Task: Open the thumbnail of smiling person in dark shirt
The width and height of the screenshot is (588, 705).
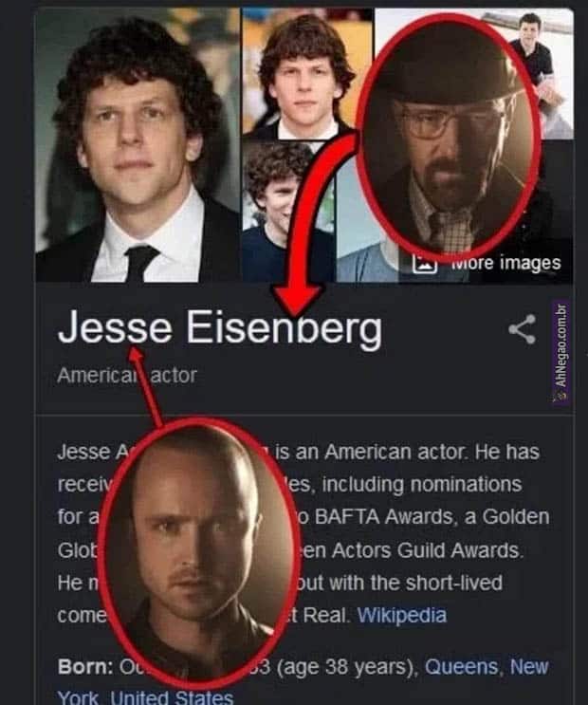Action: [287, 213]
